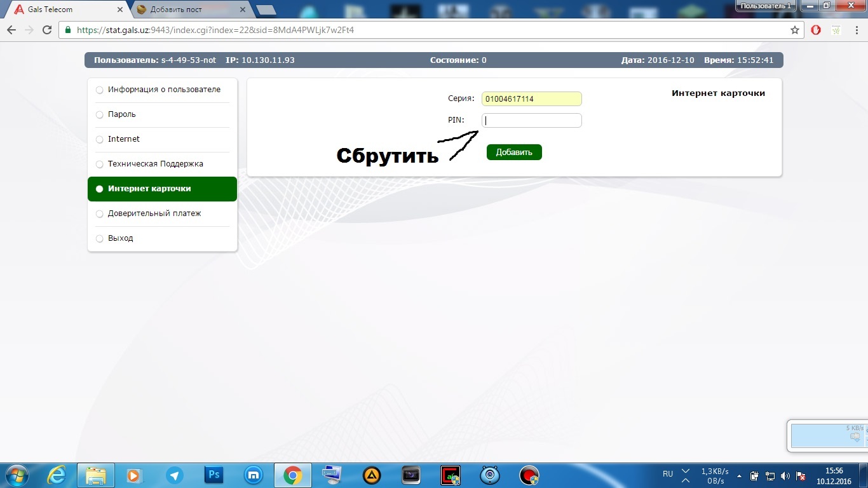
Task: Click the power plug tray icon
Action: [754, 476]
